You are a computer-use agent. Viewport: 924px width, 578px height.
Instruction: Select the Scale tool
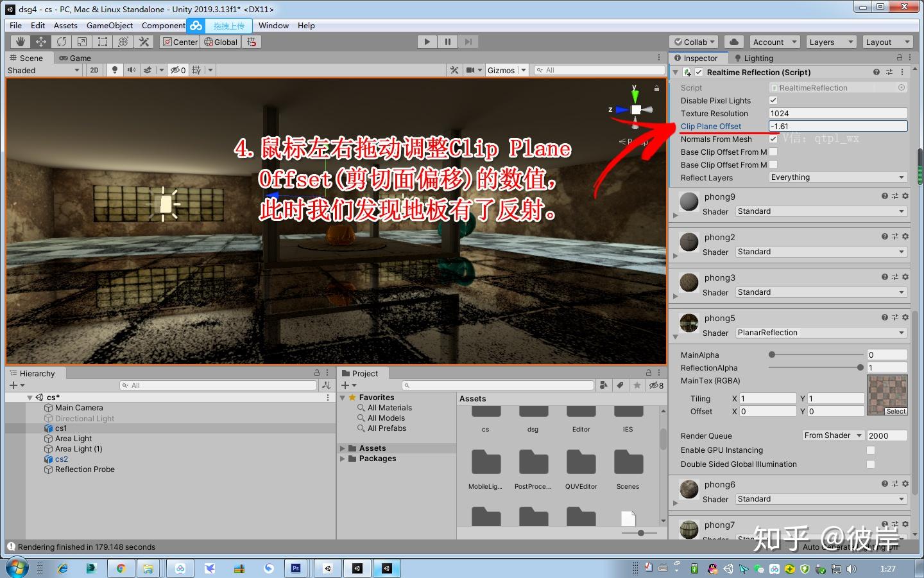coord(81,41)
